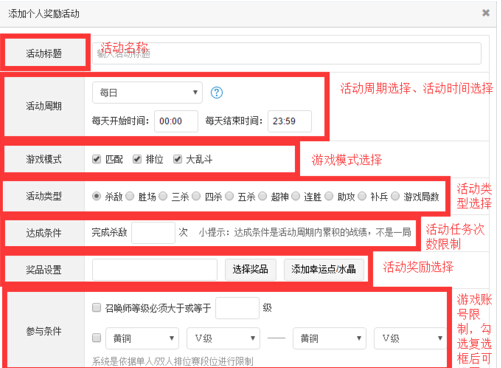
Task: Select the 杀敌 activity type radio
Action: [x=96, y=196]
